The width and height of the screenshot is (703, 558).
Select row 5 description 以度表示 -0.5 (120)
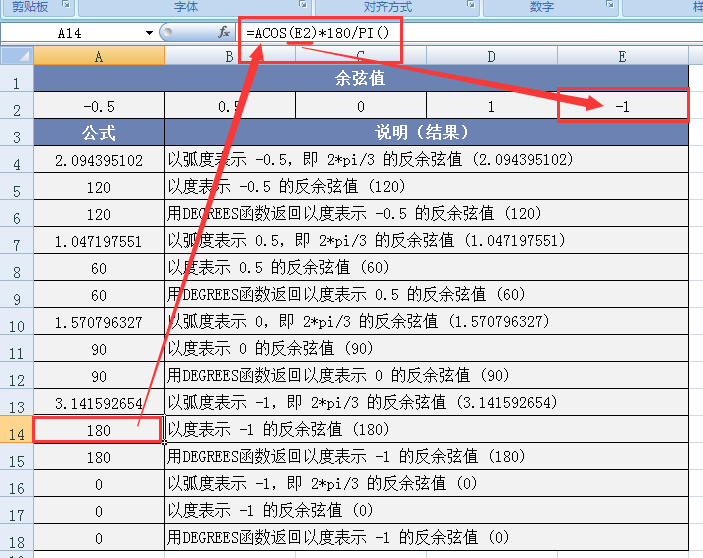coord(426,186)
